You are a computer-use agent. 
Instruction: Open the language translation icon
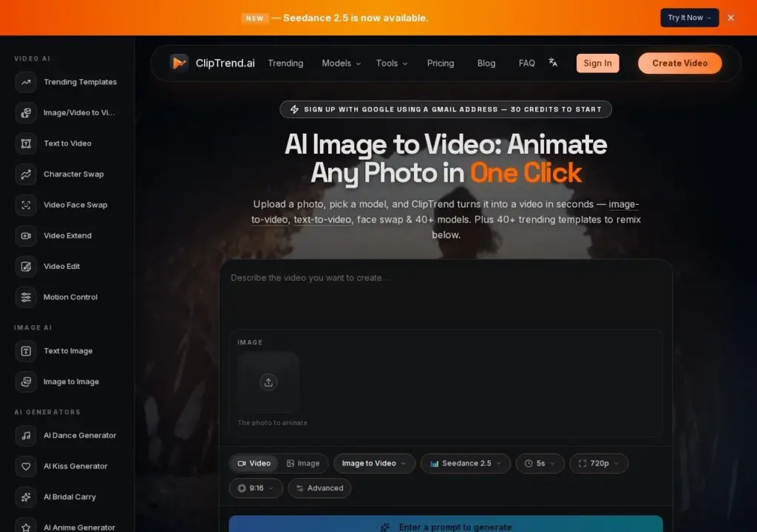click(553, 62)
